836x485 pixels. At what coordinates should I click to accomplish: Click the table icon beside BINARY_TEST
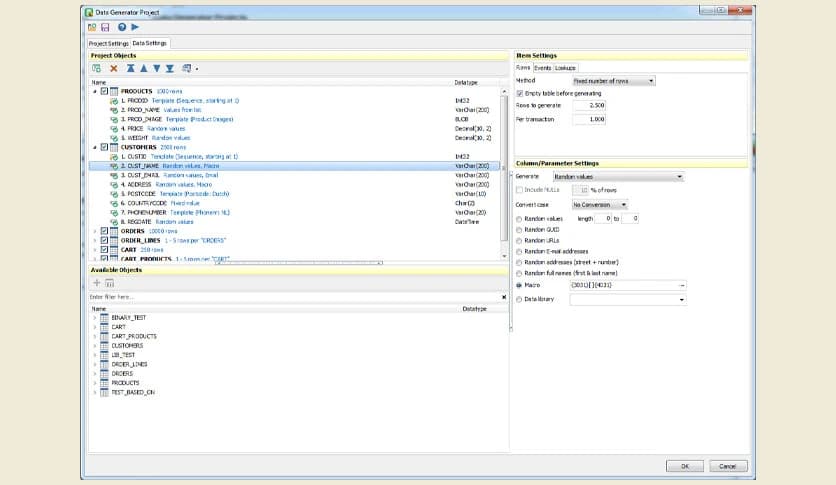104,318
